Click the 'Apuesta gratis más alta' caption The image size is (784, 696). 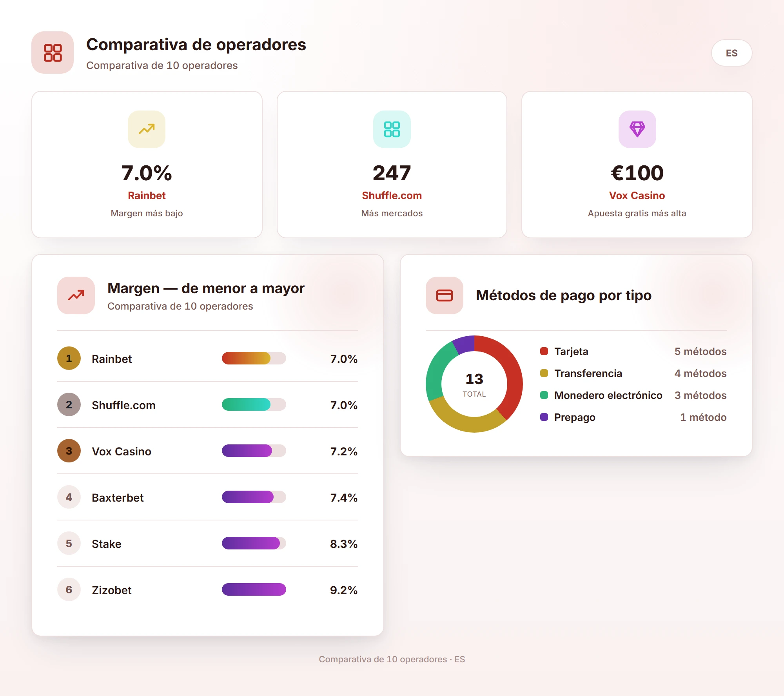(637, 213)
